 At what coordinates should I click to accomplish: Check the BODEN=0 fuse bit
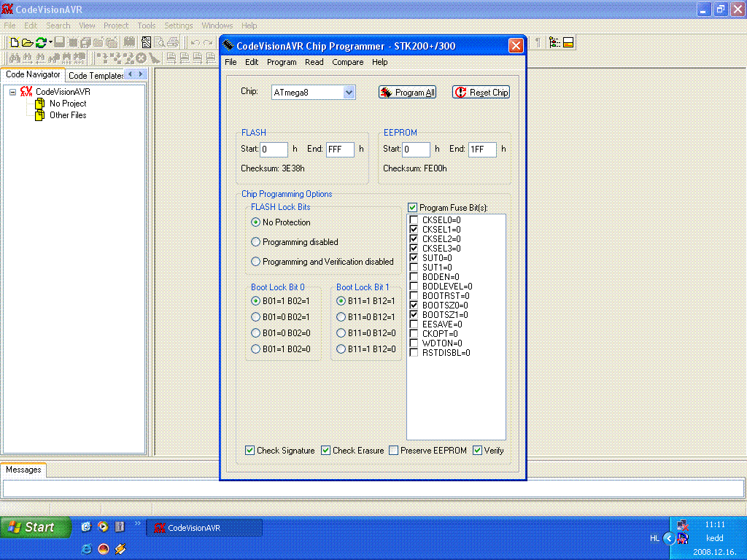[x=414, y=276]
